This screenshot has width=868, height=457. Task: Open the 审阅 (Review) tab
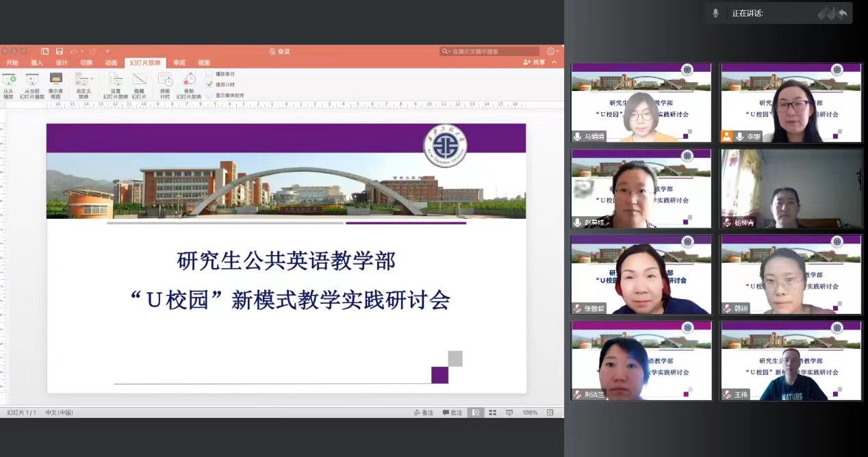tap(179, 62)
